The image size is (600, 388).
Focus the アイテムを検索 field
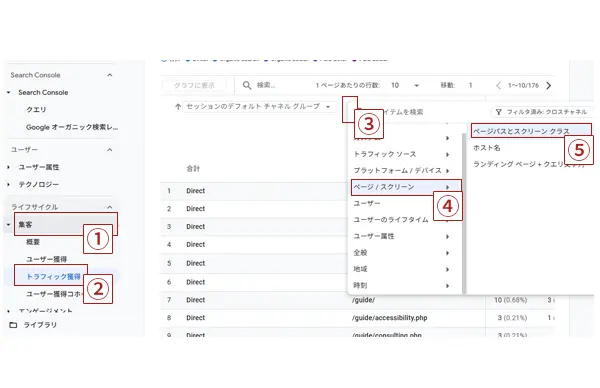click(x=404, y=112)
